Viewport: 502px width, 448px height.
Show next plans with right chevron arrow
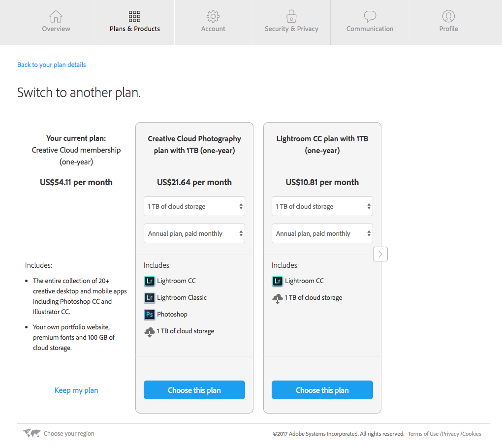click(380, 254)
